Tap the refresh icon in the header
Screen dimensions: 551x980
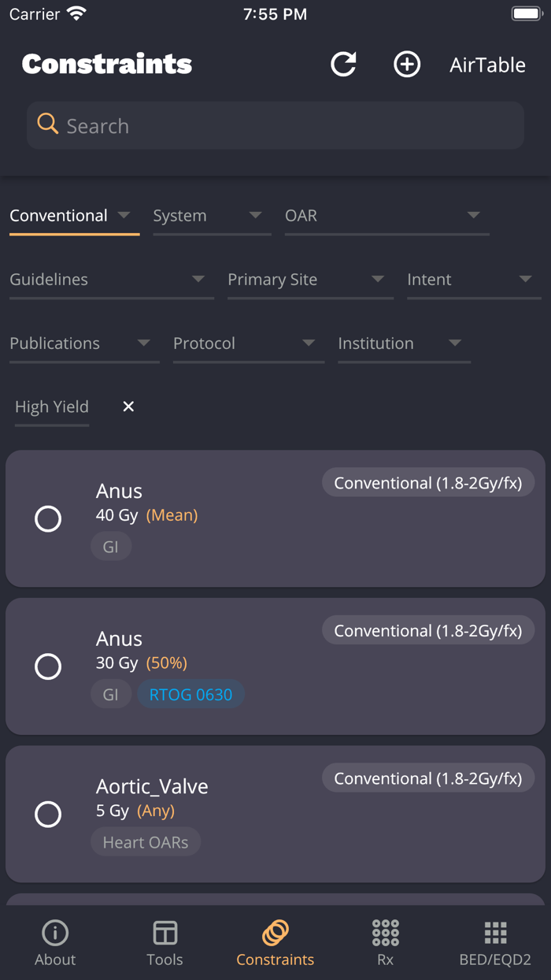click(343, 65)
